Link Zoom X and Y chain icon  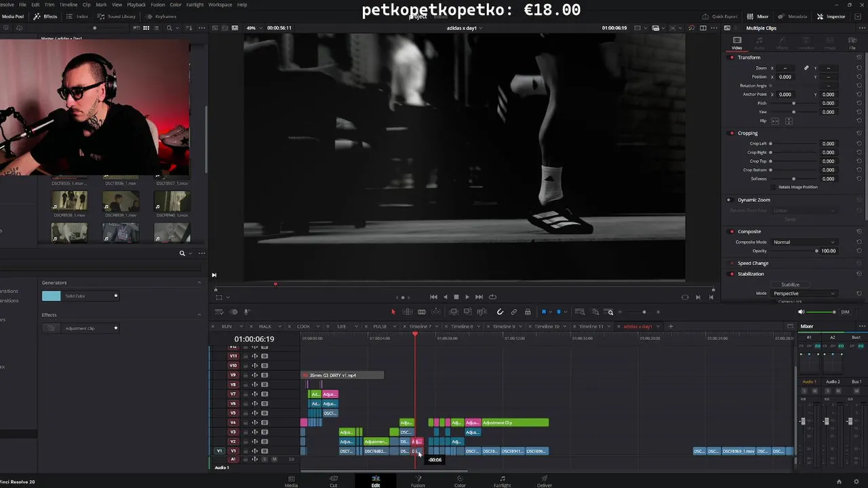806,68
